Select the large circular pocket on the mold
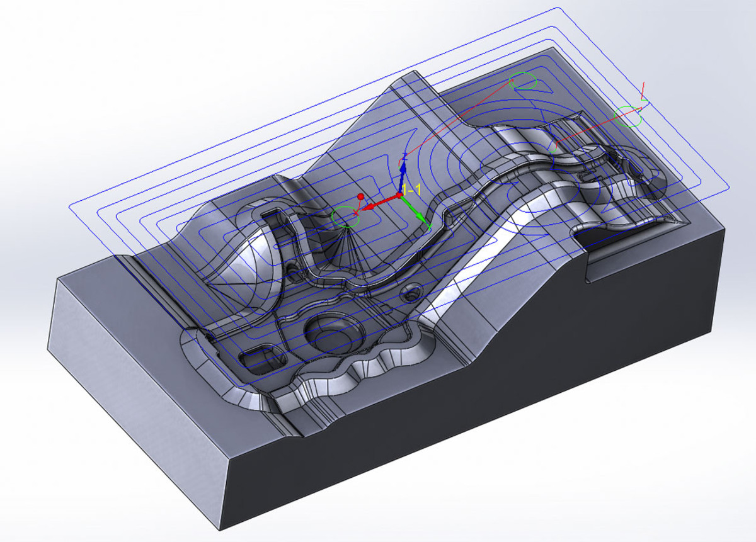Screen dimensions: 756x542 [x=333, y=332]
